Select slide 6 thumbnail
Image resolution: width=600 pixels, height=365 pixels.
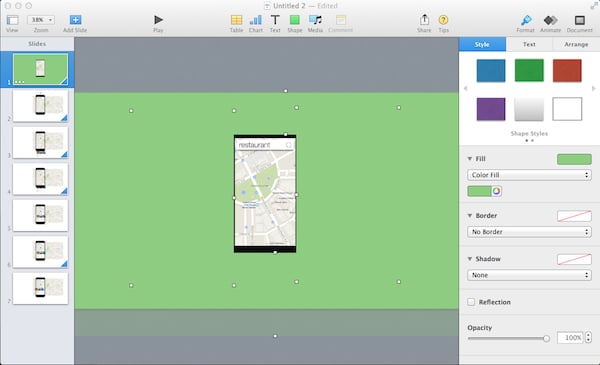(x=40, y=251)
